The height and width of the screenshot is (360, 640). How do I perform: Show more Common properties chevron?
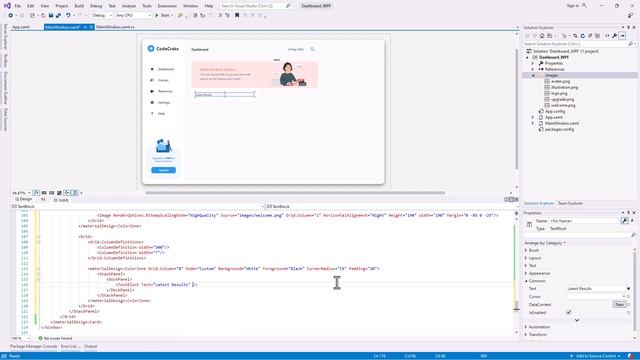click(x=577, y=320)
